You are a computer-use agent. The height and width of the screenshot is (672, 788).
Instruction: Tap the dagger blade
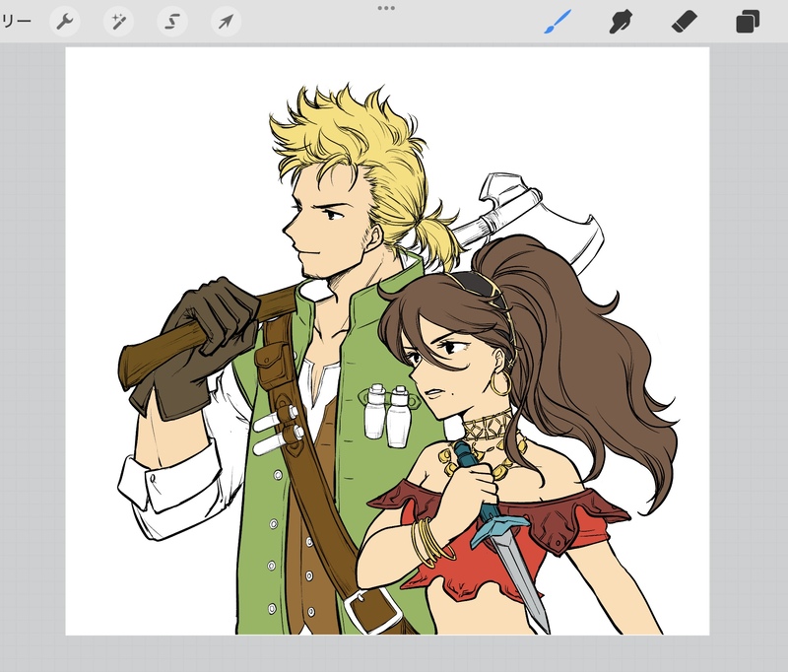[x=522, y=576]
